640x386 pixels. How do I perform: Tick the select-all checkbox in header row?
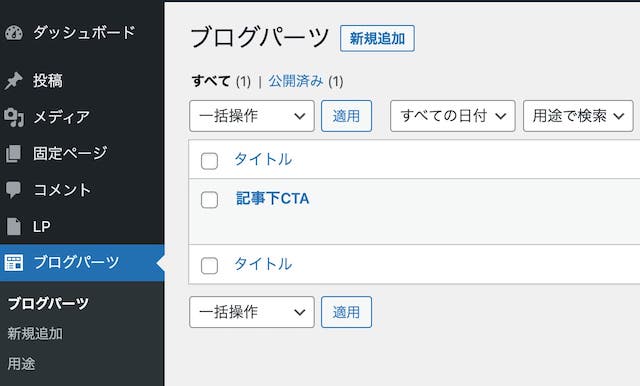209,161
